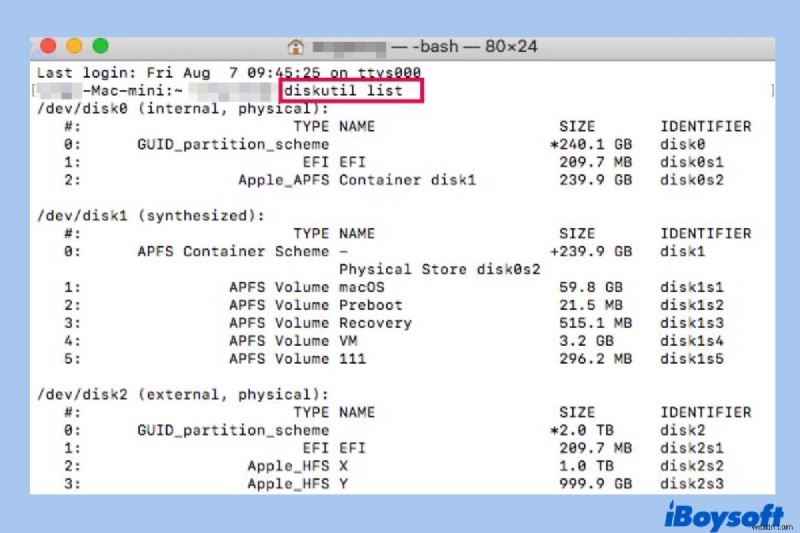
Task: Click the 'disk1s5' identifier
Action: tap(691, 359)
